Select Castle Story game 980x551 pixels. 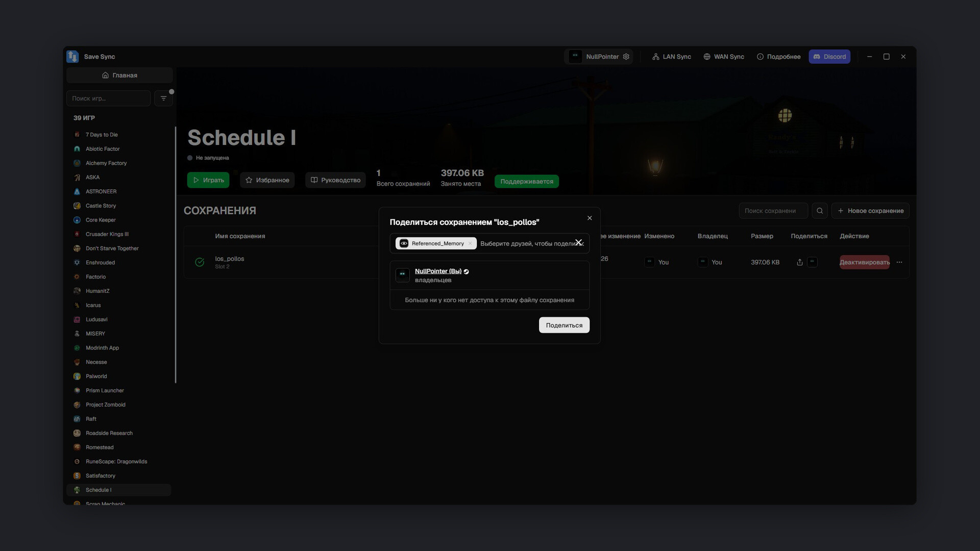pyautogui.click(x=118, y=206)
